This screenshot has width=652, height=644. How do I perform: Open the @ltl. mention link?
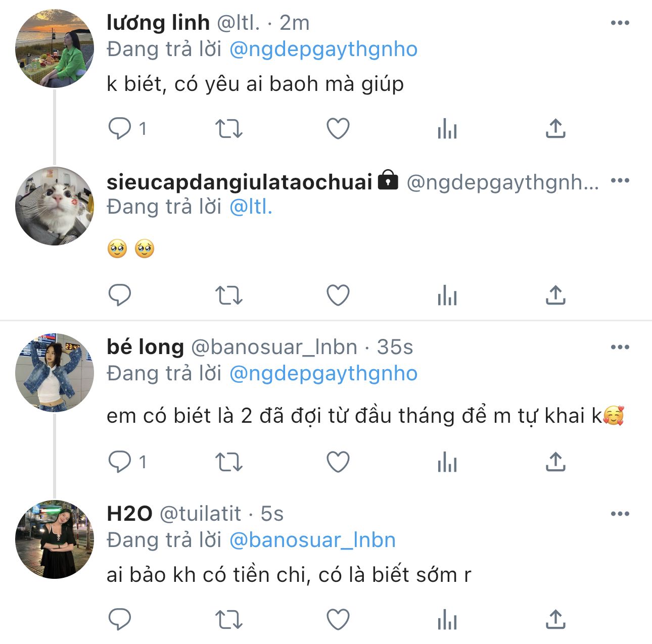click(x=251, y=207)
